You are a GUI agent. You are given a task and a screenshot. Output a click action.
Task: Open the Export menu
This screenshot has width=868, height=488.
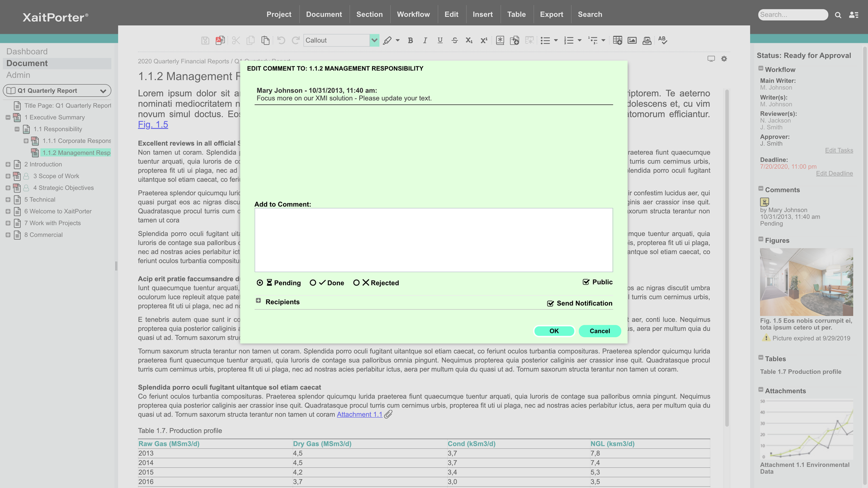[552, 14]
